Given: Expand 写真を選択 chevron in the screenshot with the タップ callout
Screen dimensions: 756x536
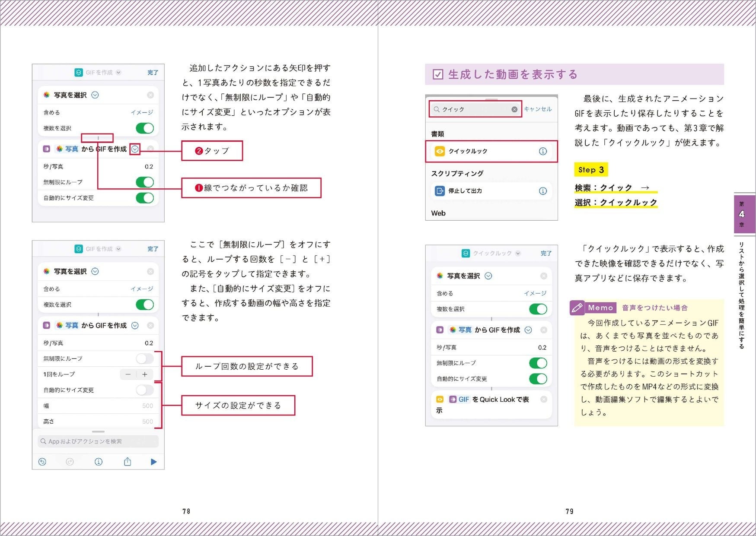Looking at the screenshot, I should click(x=95, y=95).
